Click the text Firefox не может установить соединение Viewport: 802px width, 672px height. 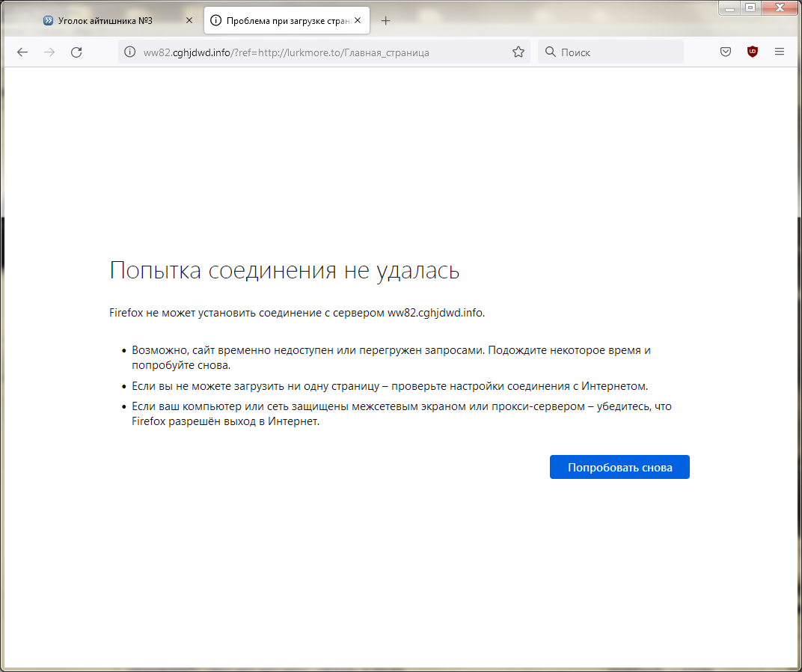(297, 313)
